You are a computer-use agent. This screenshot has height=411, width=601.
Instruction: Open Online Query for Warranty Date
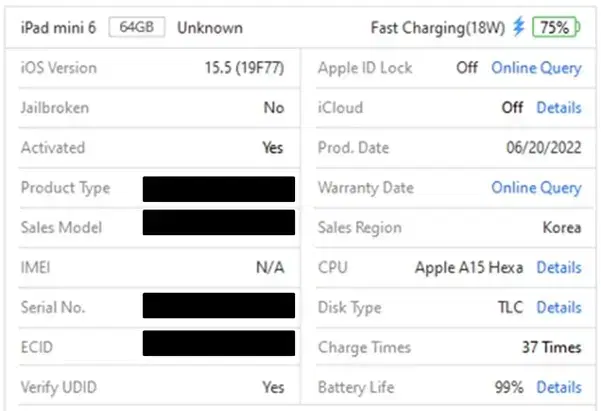point(536,188)
